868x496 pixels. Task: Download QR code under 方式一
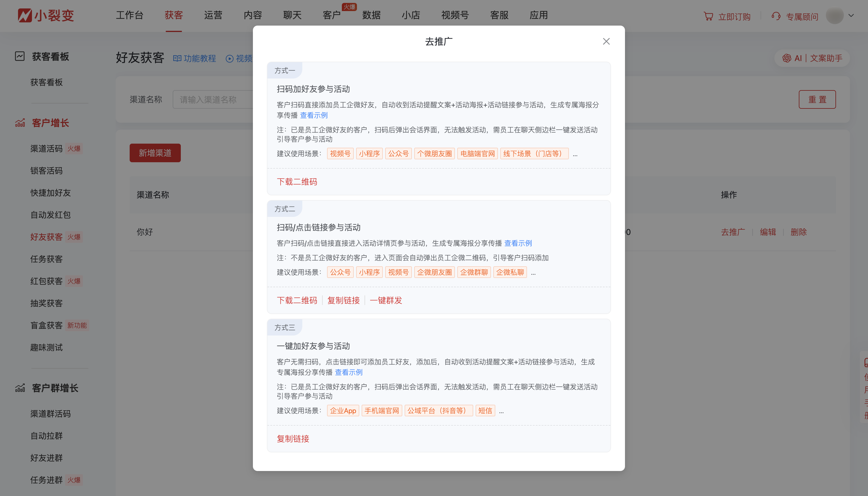click(x=297, y=182)
